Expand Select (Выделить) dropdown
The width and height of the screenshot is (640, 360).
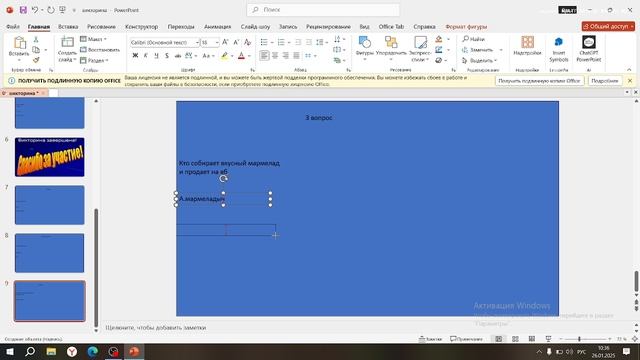click(480, 60)
